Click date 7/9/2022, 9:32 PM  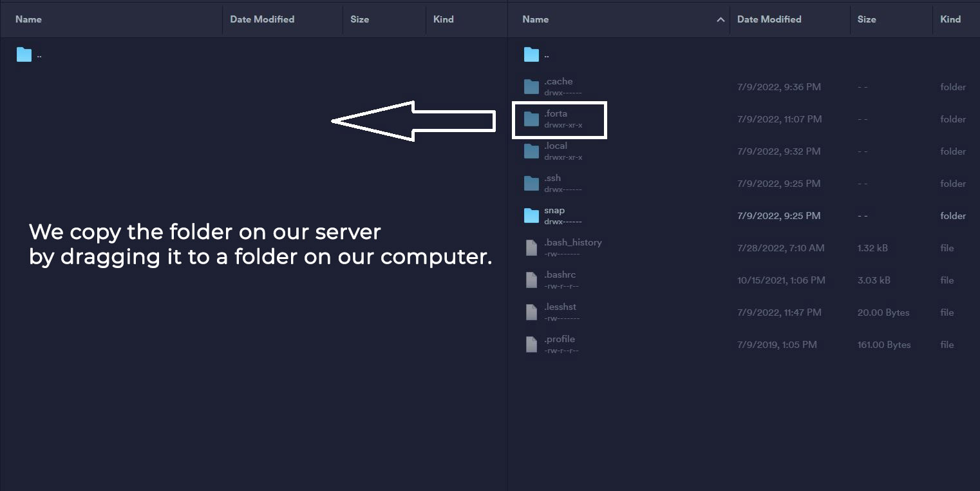779,151
